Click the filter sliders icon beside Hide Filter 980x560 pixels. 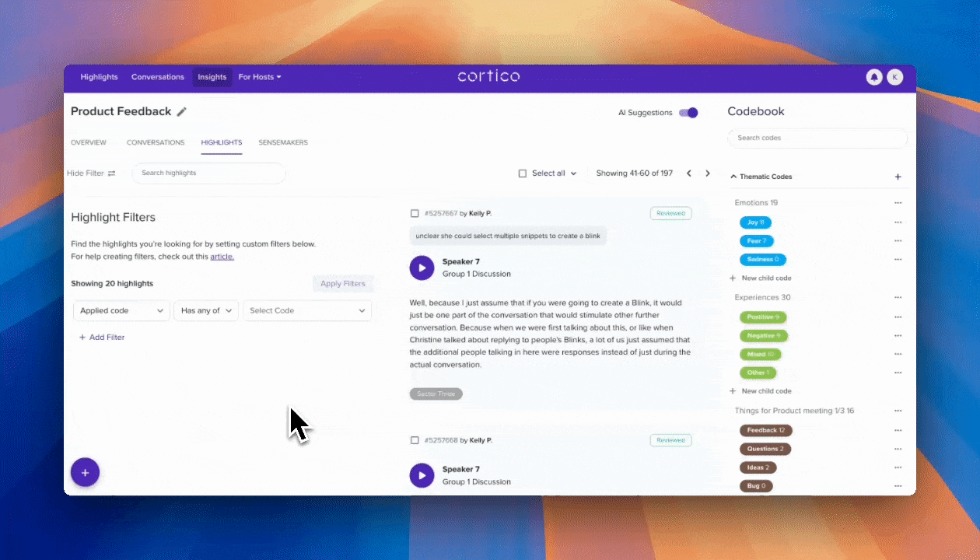tap(111, 173)
